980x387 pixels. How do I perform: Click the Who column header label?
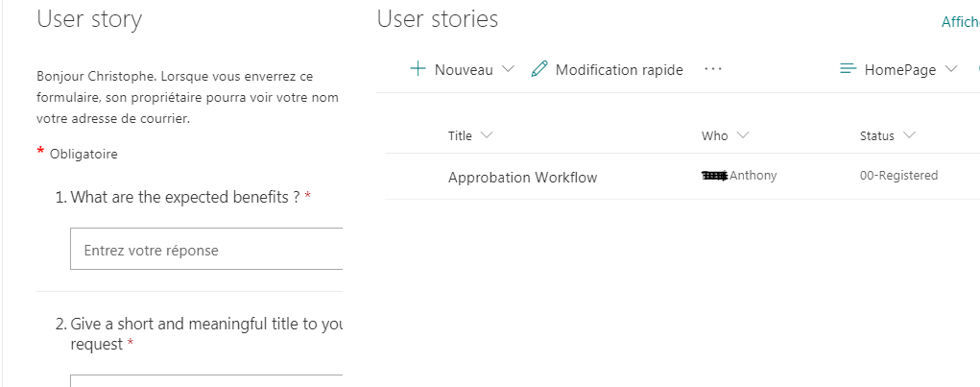(715, 136)
